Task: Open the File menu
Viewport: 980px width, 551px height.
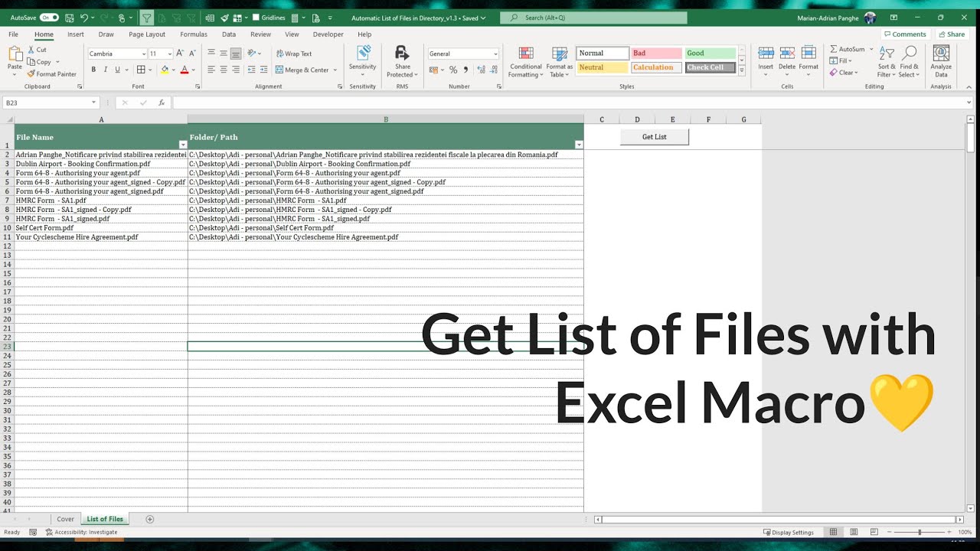Action: point(13,34)
